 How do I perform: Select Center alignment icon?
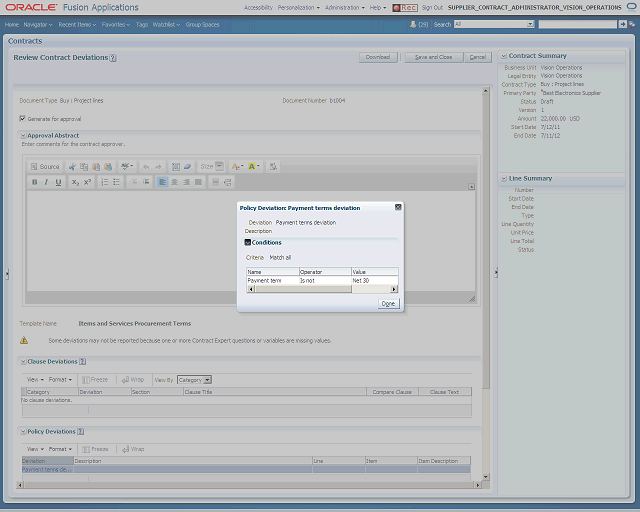tap(174, 182)
